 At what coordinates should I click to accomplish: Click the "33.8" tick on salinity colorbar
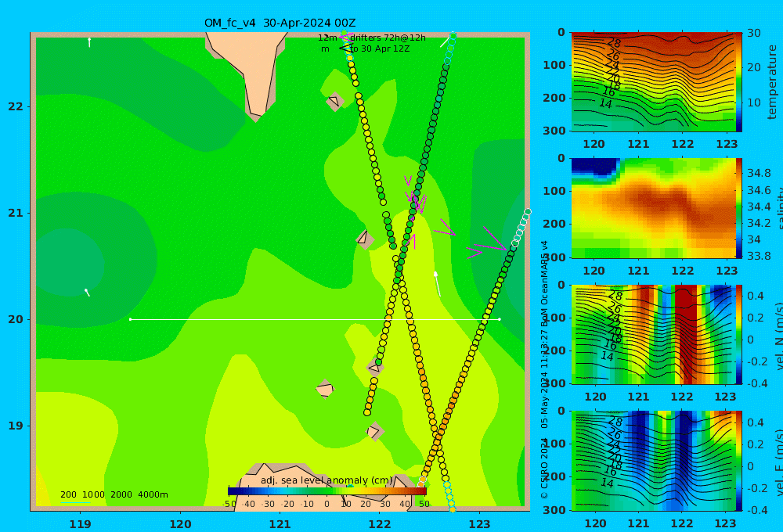click(759, 256)
